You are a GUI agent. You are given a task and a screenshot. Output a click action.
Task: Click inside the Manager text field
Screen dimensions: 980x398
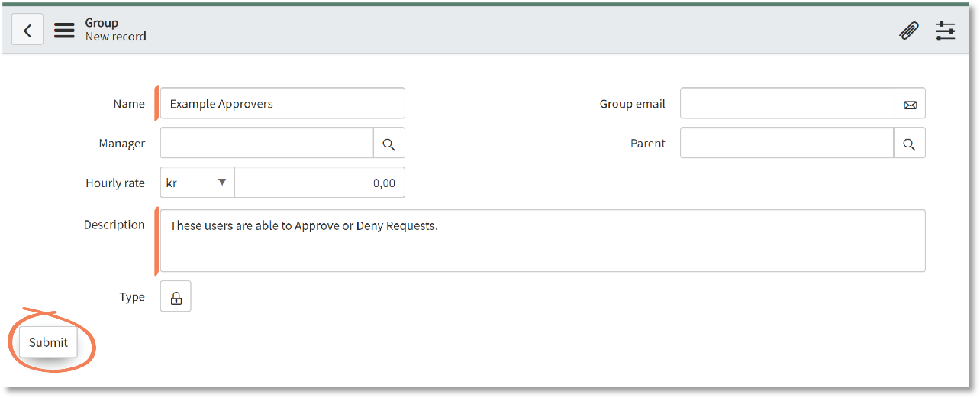click(266, 144)
